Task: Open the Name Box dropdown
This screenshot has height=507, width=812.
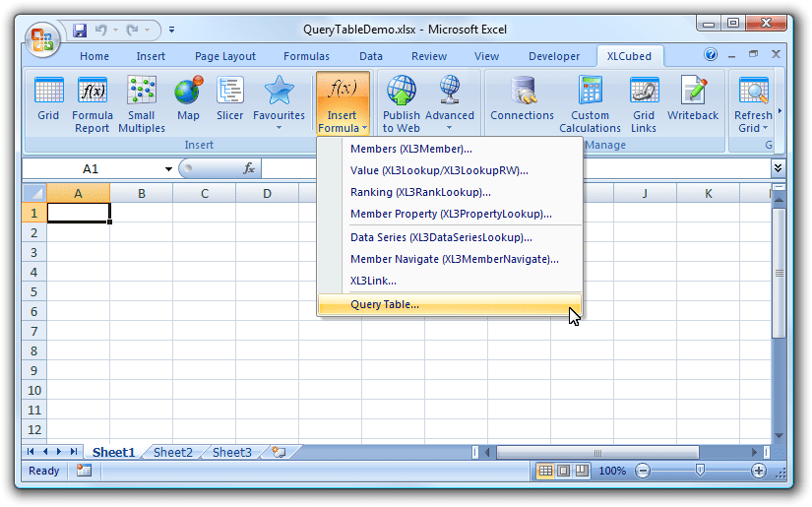Action: coord(168,168)
